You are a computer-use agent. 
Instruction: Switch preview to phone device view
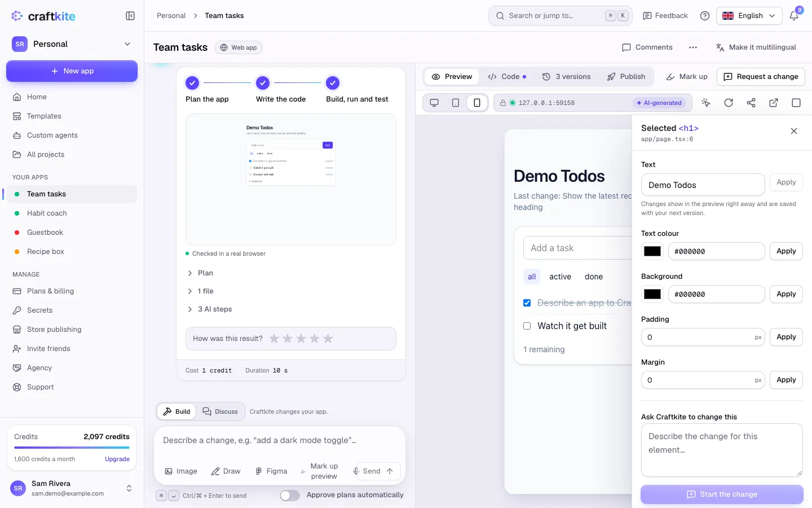477,103
